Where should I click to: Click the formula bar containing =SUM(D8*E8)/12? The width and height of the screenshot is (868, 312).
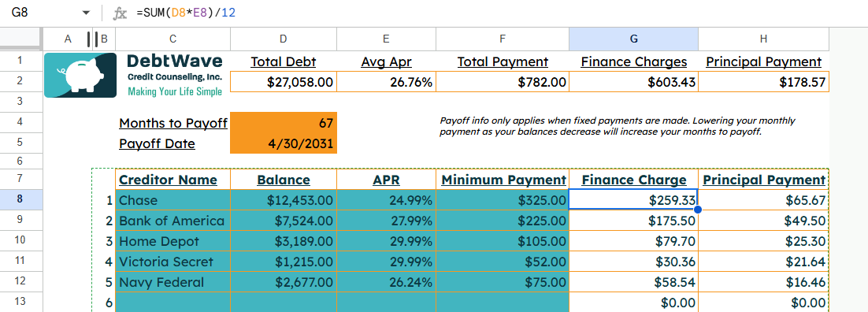point(499,13)
